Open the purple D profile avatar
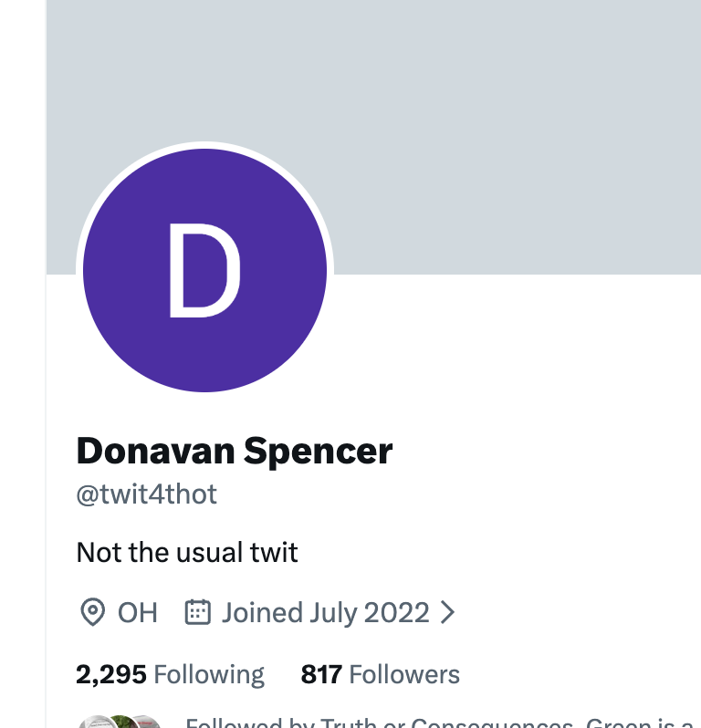Image resolution: width=701 pixels, height=728 pixels. coord(204,270)
